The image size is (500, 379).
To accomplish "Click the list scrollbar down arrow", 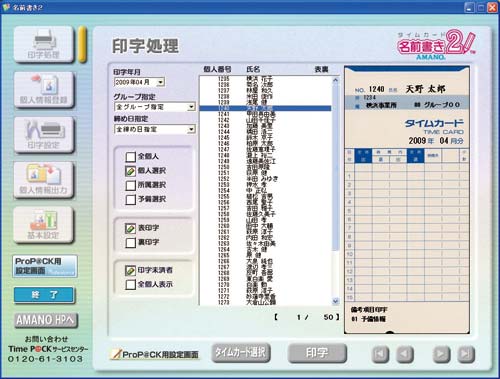I will (335, 301).
